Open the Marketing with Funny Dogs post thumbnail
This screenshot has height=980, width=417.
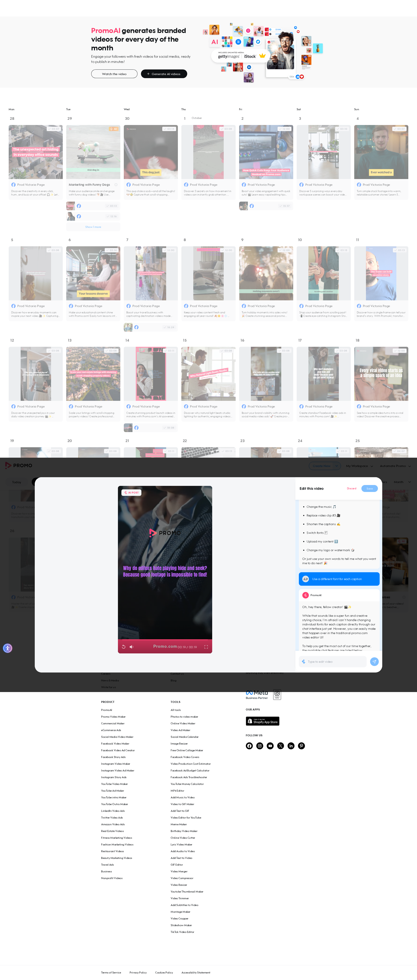coord(93,152)
